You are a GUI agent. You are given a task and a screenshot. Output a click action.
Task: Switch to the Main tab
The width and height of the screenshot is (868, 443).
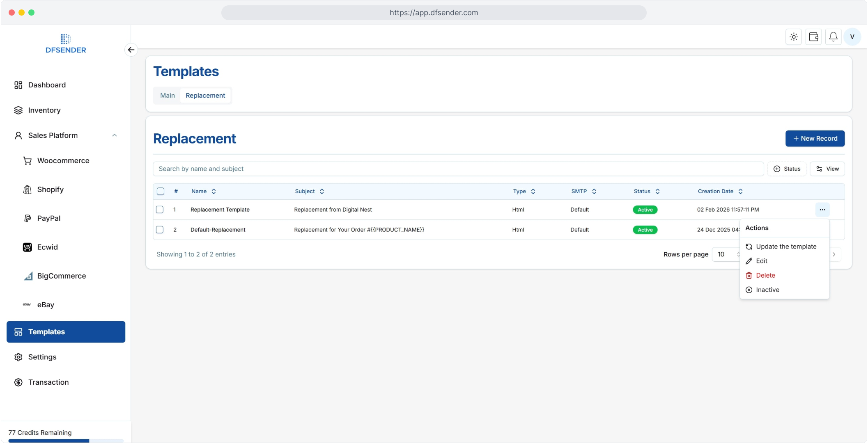[167, 96]
